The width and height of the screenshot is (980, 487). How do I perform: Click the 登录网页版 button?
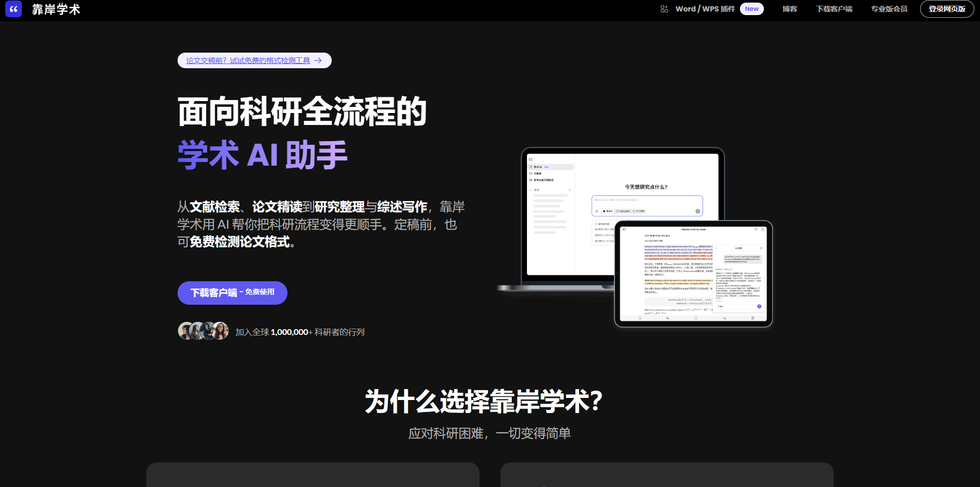coord(947,9)
